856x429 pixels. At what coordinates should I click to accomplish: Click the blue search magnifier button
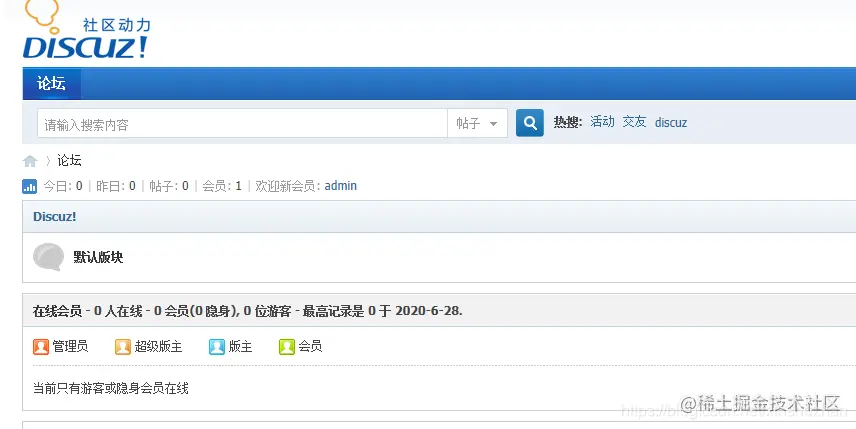pyautogui.click(x=530, y=123)
